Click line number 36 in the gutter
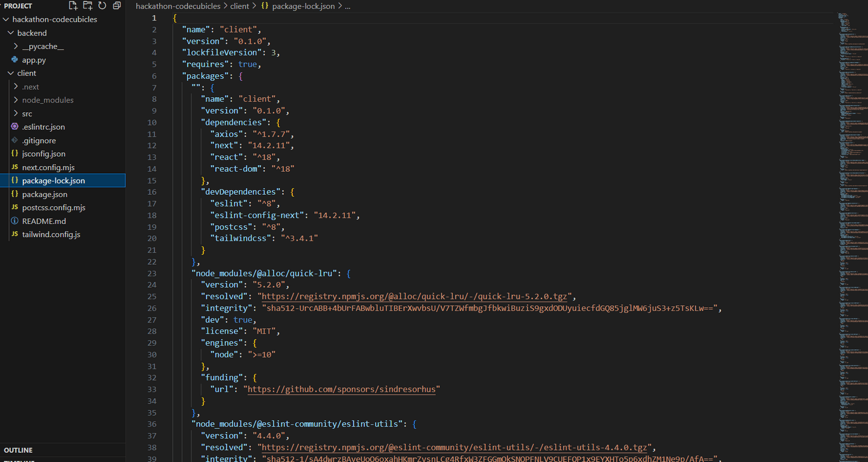868x462 pixels. [x=151, y=424]
